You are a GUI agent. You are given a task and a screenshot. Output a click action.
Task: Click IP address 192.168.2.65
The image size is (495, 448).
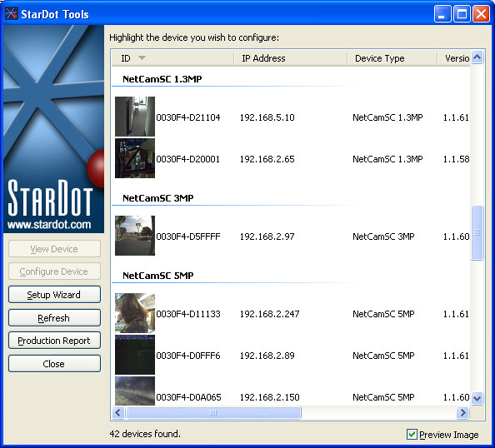(267, 159)
